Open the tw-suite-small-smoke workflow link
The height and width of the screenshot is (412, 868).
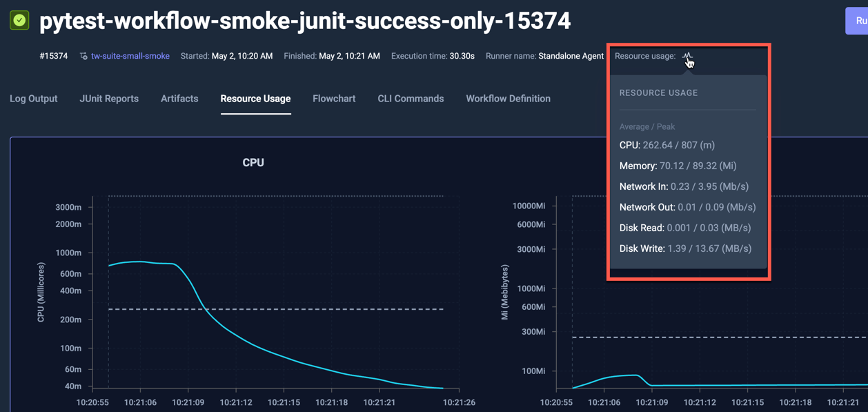[x=130, y=56]
